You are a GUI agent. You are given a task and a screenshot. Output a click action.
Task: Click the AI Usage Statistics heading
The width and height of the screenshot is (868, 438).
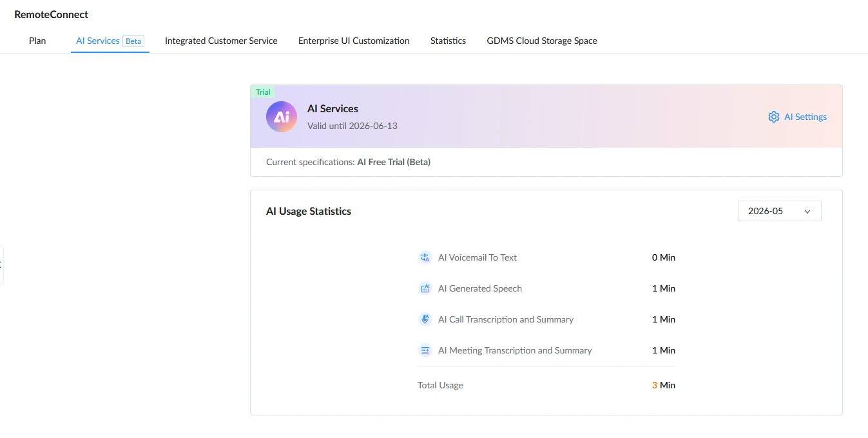click(x=309, y=211)
